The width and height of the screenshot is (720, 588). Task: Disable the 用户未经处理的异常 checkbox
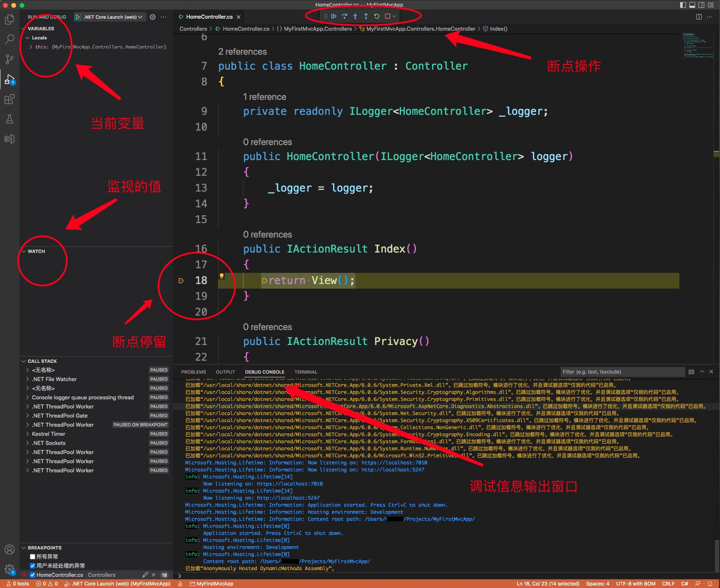[x=32, y=565]
